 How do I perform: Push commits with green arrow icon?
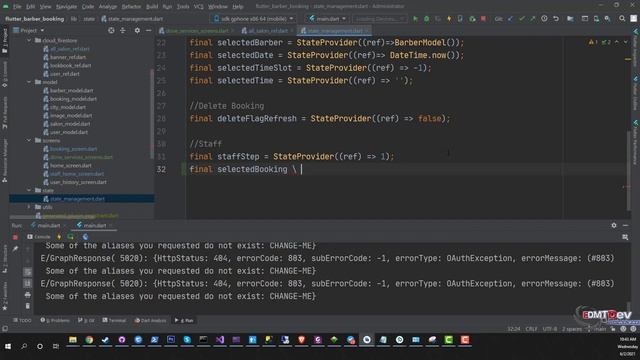click(533, 19)
